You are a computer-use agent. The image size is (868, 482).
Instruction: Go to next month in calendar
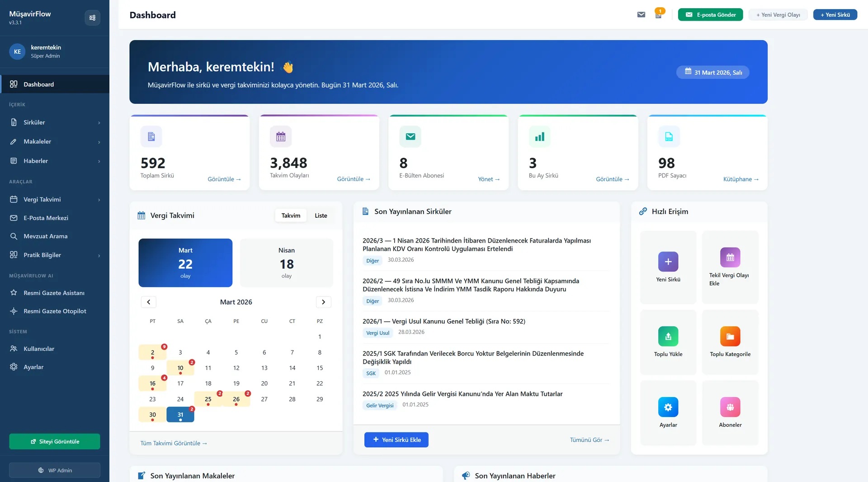tap(323, 302)
